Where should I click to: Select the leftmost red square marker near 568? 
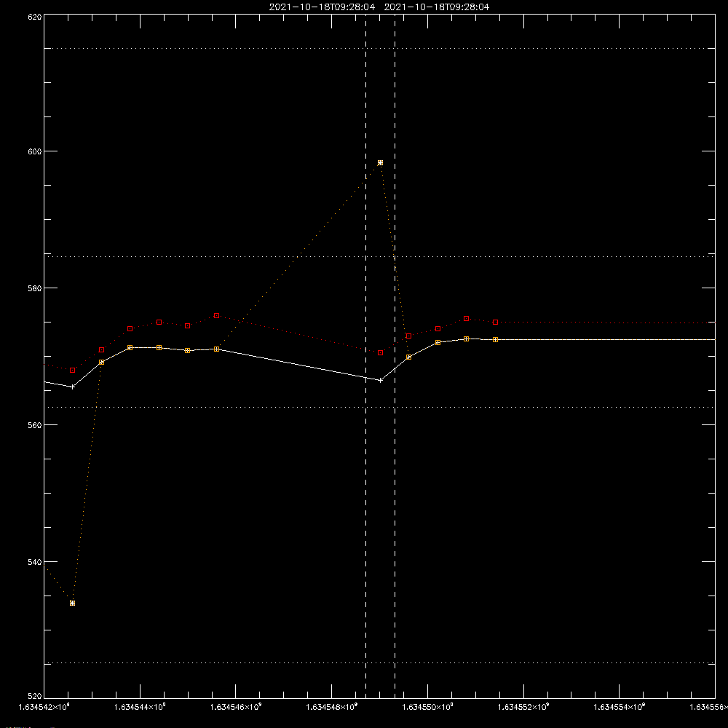point(72,370)
